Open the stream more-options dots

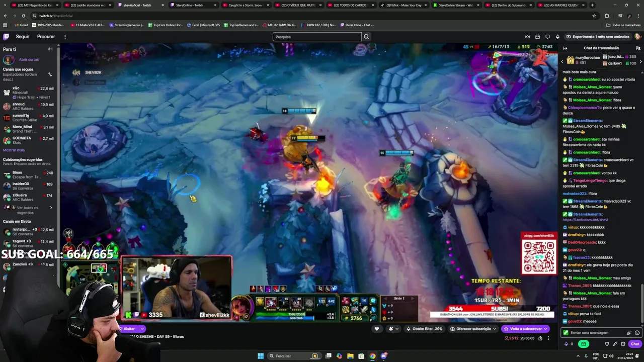549,338
